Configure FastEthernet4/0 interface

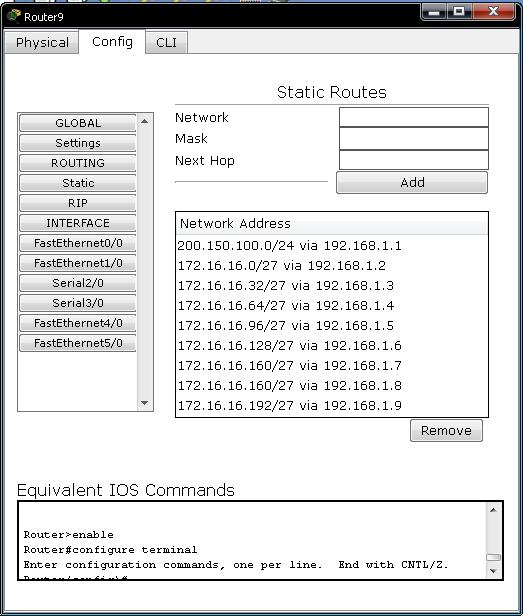[78, 323]
